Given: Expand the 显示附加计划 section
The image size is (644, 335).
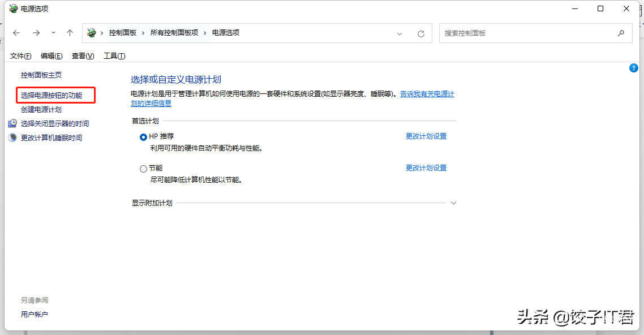Looking at the screenshot, I should pos(453,203).
